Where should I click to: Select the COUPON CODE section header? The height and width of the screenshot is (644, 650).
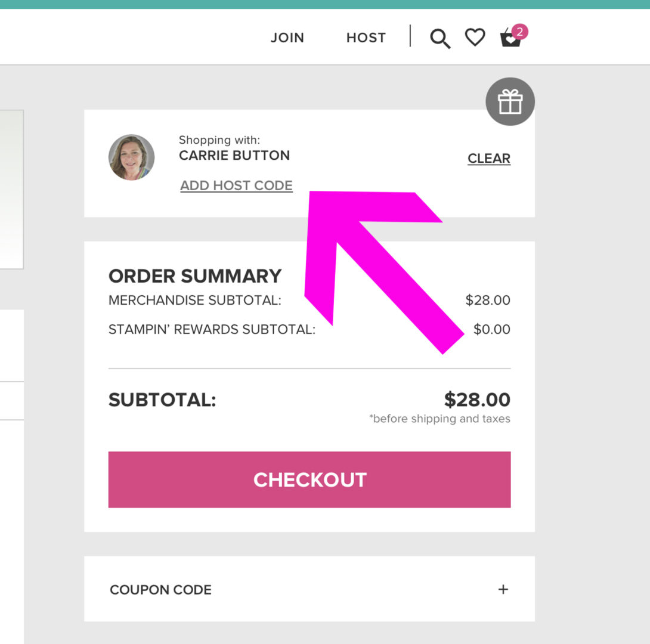click(309, 589)
